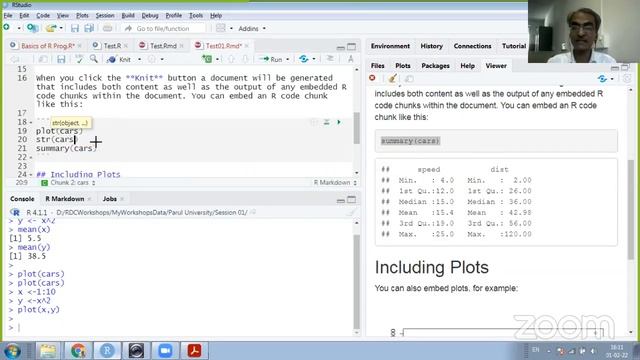Switch to the Files tab

click(378, 66)
